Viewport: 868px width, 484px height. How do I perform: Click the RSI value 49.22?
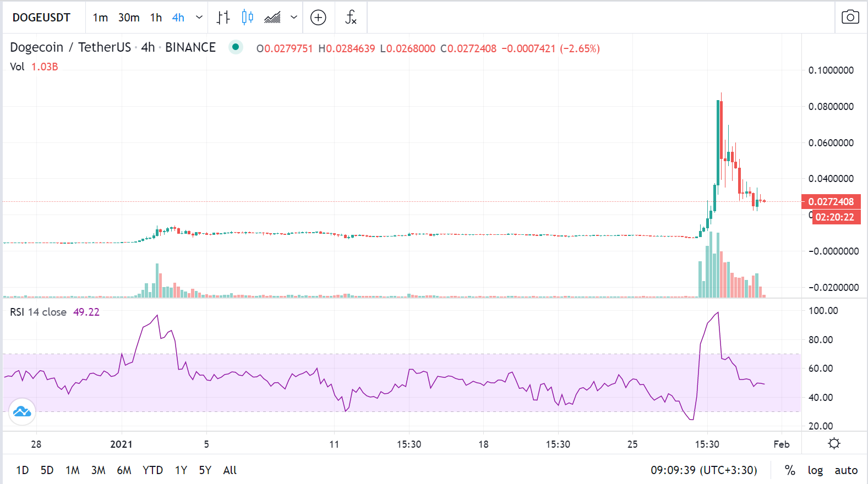tap(86, 312)
